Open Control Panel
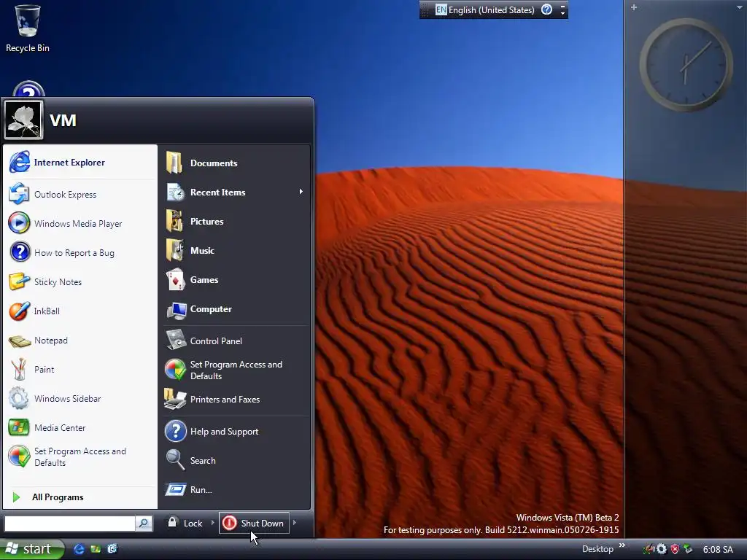747x560 pixels. (x=235, y=341)
